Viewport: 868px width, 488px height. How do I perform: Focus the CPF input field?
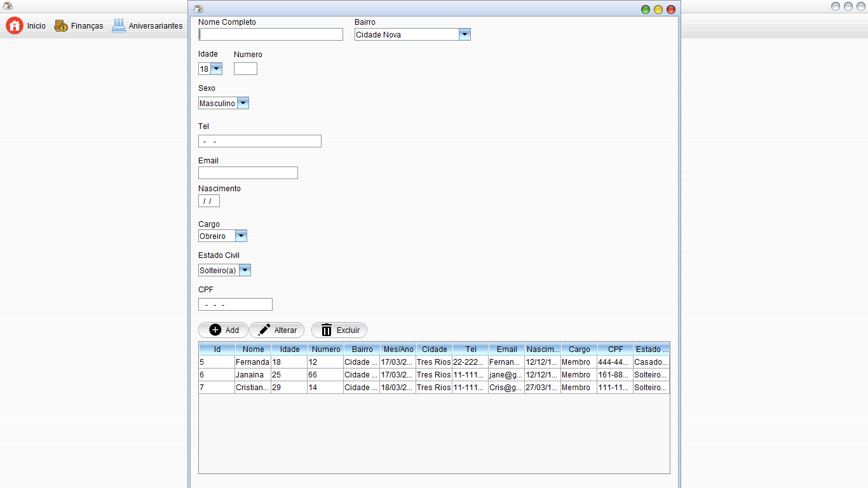tap(235, 304)
